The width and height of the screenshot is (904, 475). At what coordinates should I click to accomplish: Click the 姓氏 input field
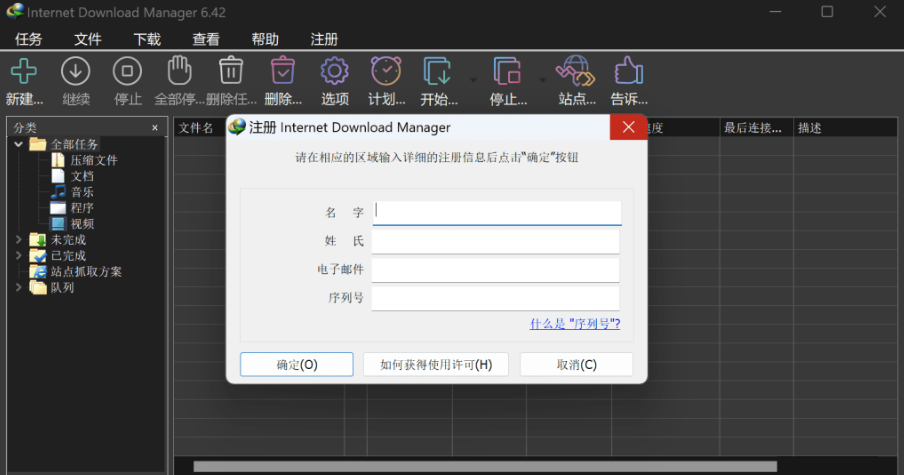495,242
